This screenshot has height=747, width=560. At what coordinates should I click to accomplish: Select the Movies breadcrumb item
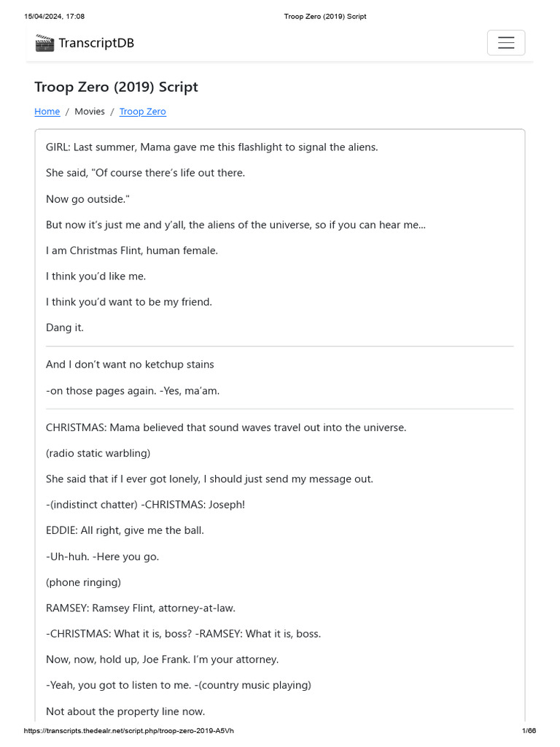pyautogui.click(x=90, y=112)
